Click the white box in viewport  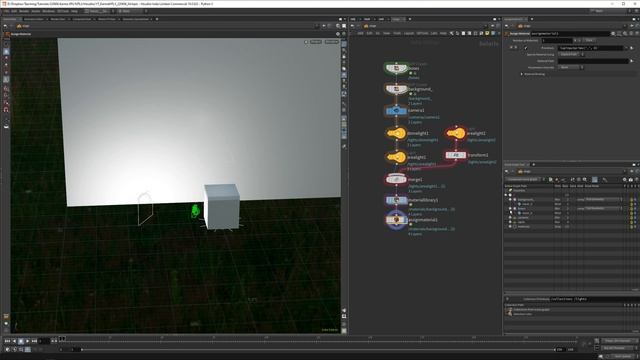[222, 206]
